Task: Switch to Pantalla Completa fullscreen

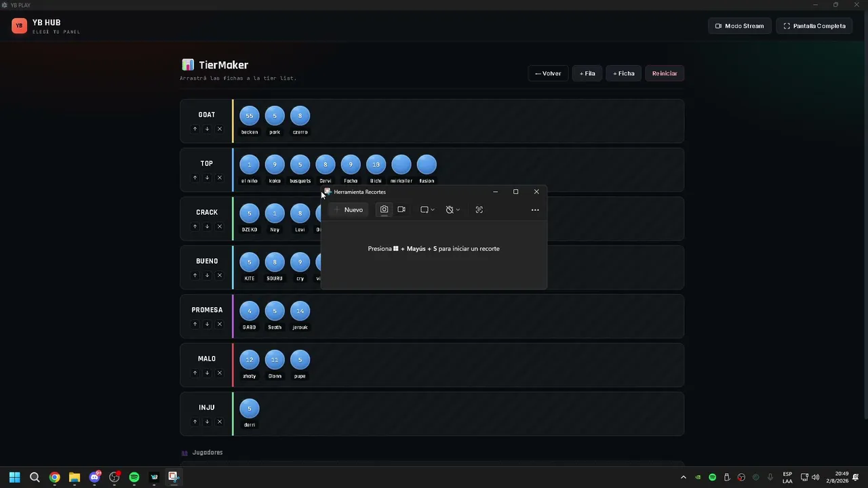Action: [814, 26]
